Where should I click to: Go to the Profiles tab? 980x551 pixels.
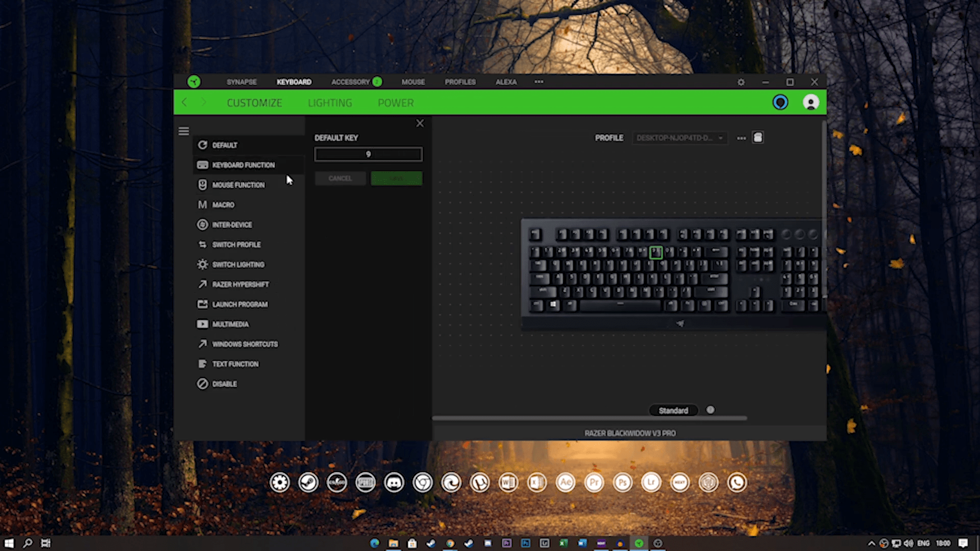tap(460, 82)
